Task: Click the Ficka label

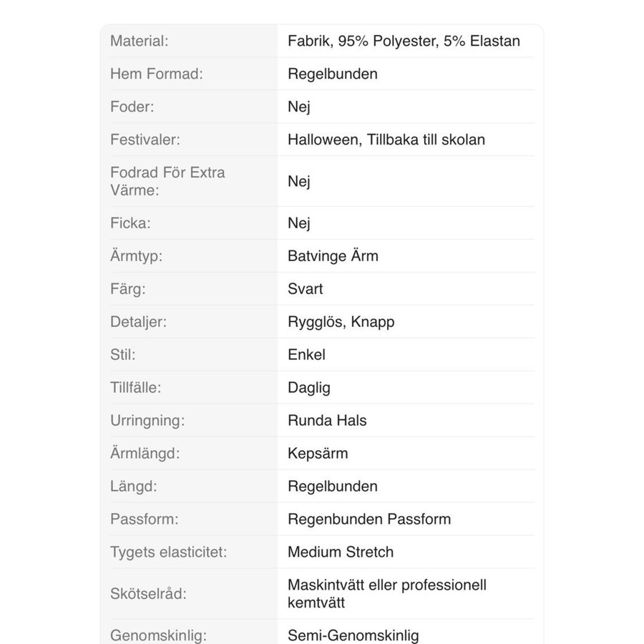Action: pos(130,223)
